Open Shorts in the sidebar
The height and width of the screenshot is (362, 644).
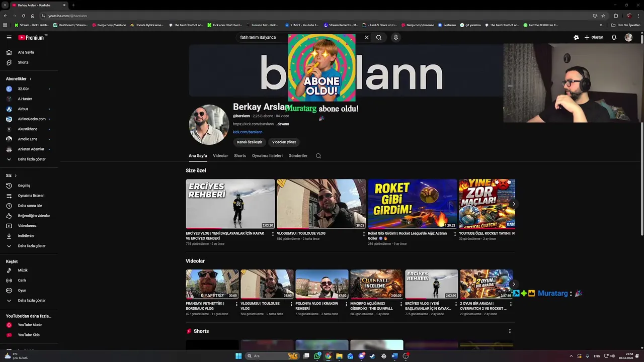coord(29,62)
